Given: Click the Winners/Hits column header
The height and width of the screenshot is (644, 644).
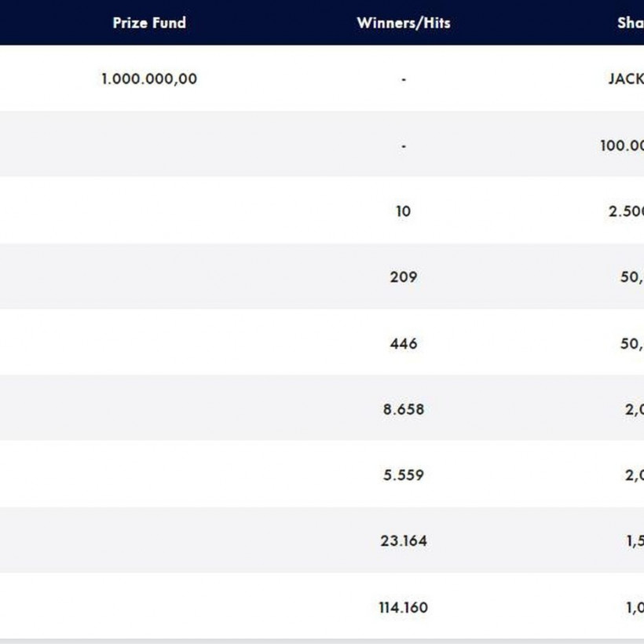Looking at the screenshot, I should pyautogui.click(x=404, y=23).
